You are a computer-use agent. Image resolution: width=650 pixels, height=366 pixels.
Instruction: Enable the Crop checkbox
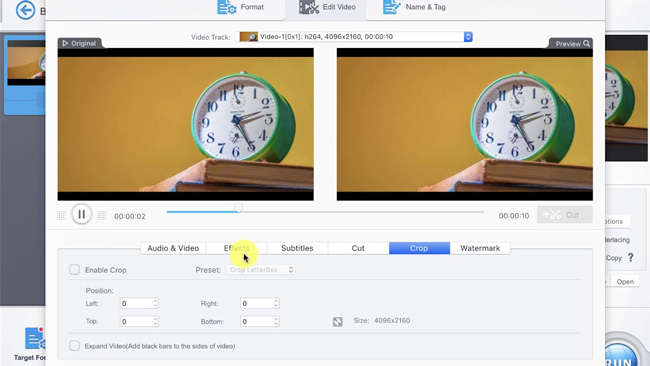pyautogui.click(x=75, y=270)
